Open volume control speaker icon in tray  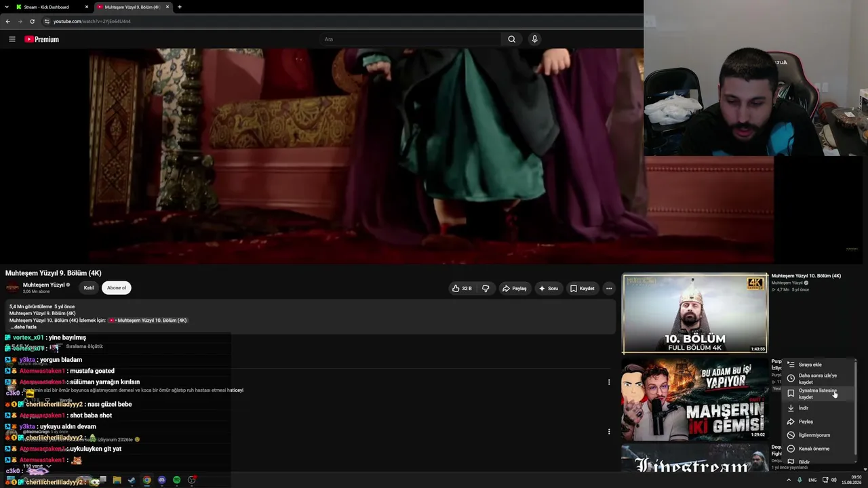pyautogui.click(x=833, y=480)
